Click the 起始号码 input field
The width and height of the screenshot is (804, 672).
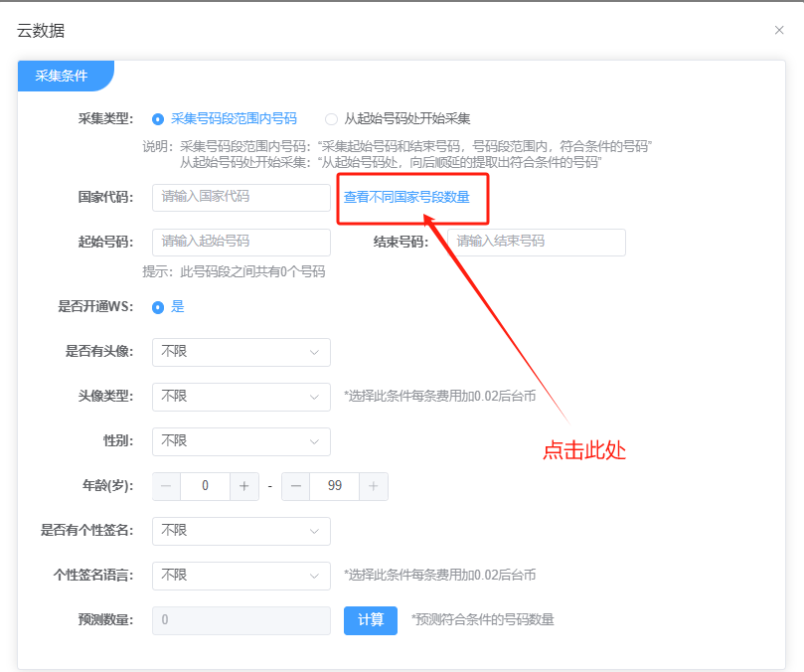pos(241,243)
